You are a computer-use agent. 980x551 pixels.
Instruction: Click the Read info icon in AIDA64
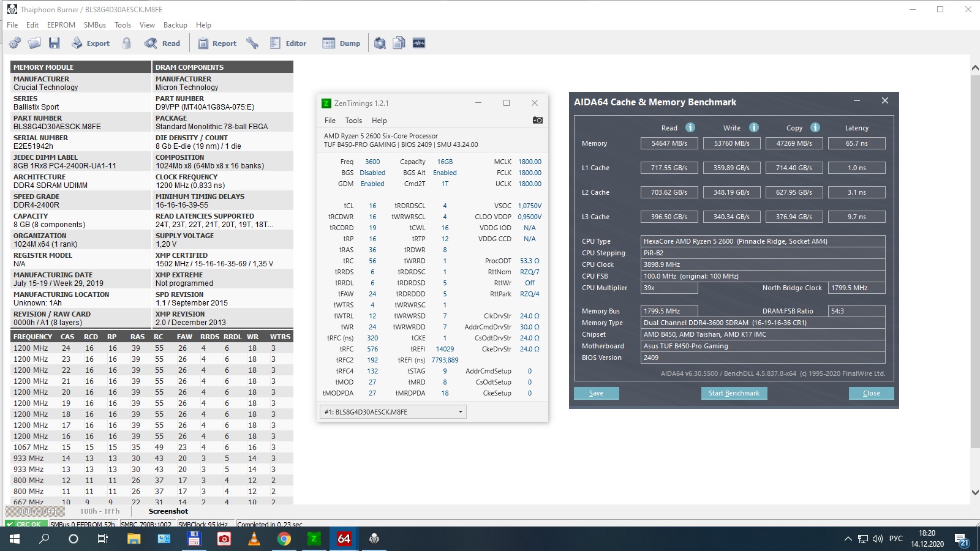pyautogui.click(x=690, y=127)
